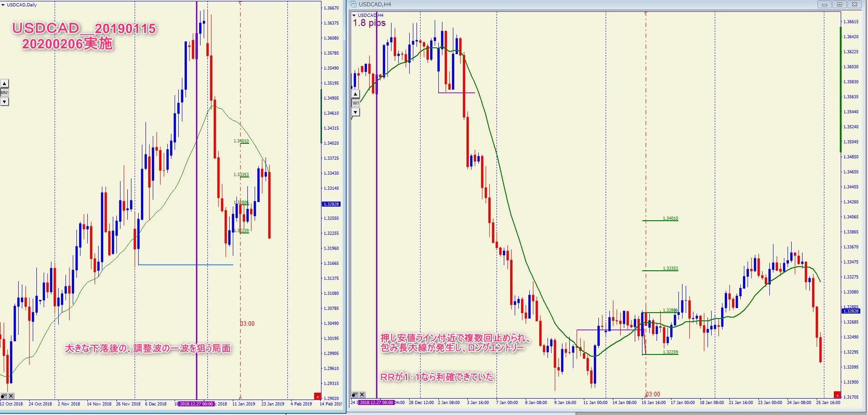The height and width of the screenshot is (415, 868).
Task: Click the X icon at Daily chart bottom-left
Action: [x=11, y=396]
